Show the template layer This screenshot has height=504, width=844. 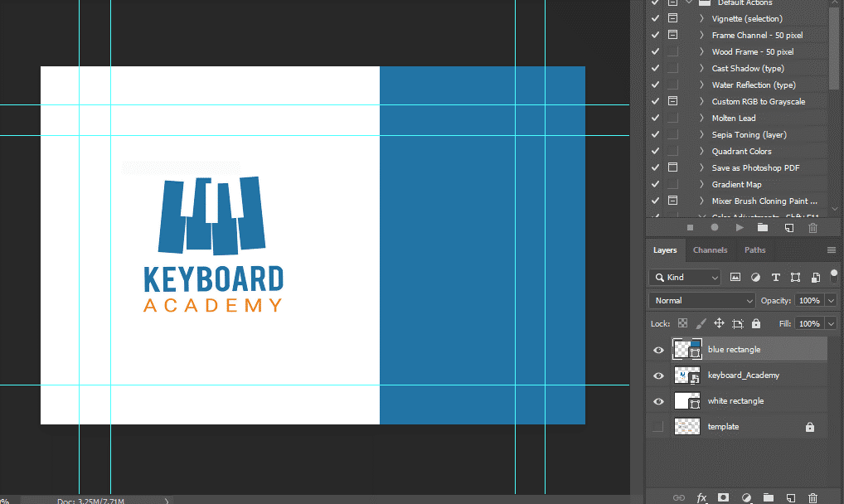(x=658, y=427)
